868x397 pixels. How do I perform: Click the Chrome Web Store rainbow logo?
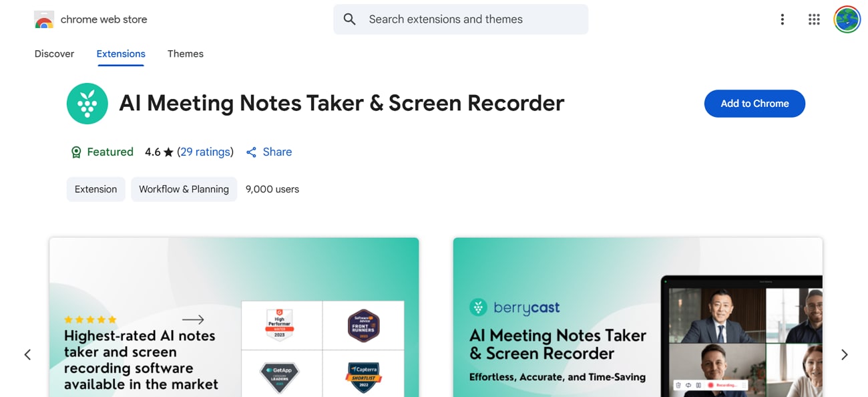(44, 19)
